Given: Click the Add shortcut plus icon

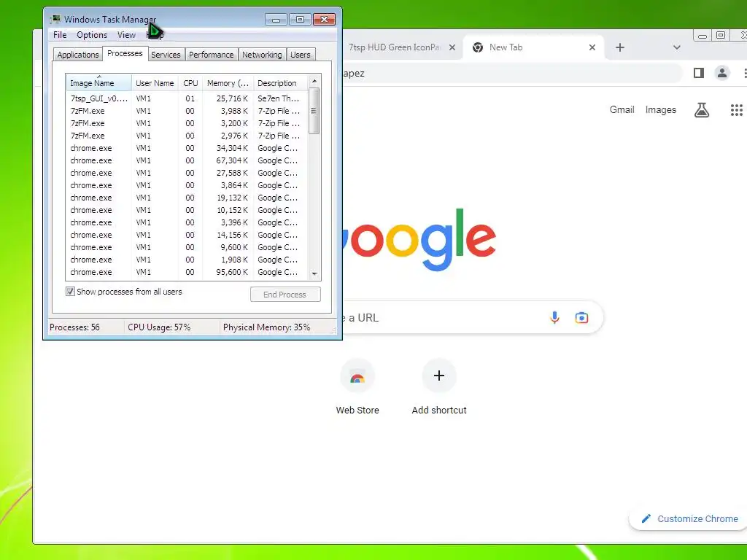Looking at the screenshot, I should coord(439,376).
